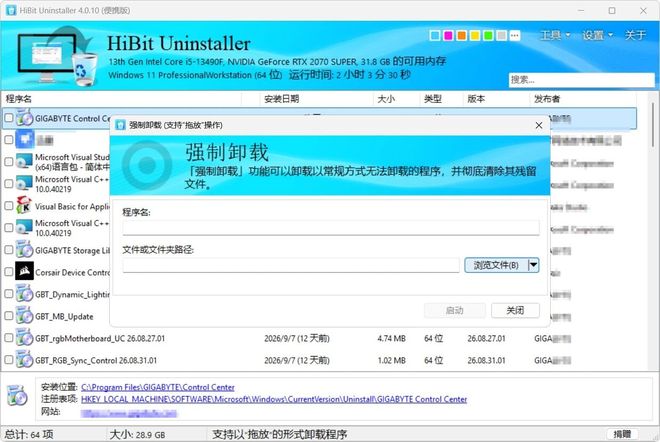Viewport: 660px width, 442px height.
Task: Click the GBT_RGB_Sync_Control icon
Action: pos(24,359)
